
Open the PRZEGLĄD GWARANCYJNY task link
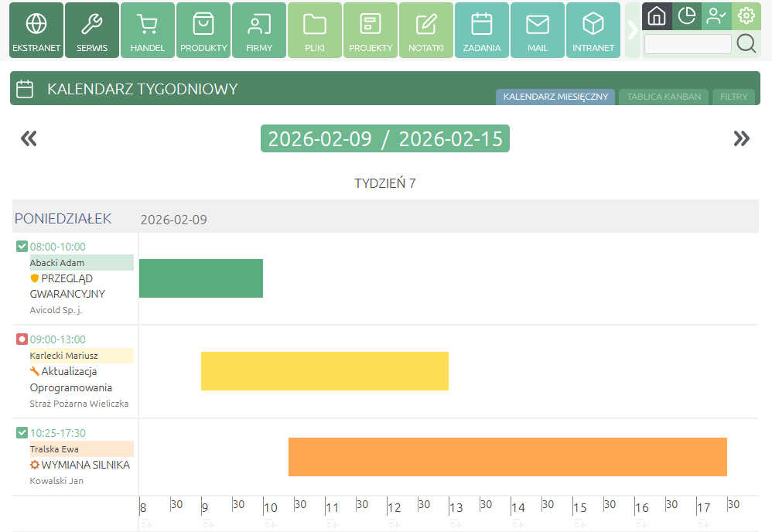click(67, 285)
